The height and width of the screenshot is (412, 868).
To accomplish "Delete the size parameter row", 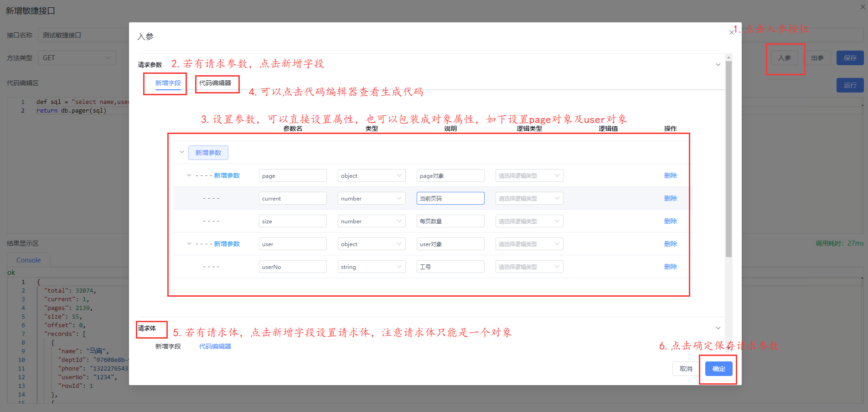I will [x=671, y=221].
